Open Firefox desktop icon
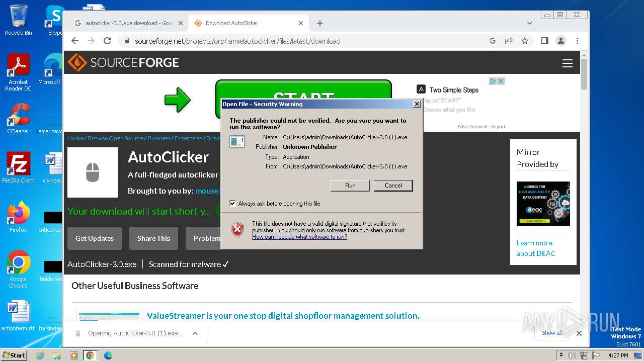The image size is (644, 362). coord(18,217)
